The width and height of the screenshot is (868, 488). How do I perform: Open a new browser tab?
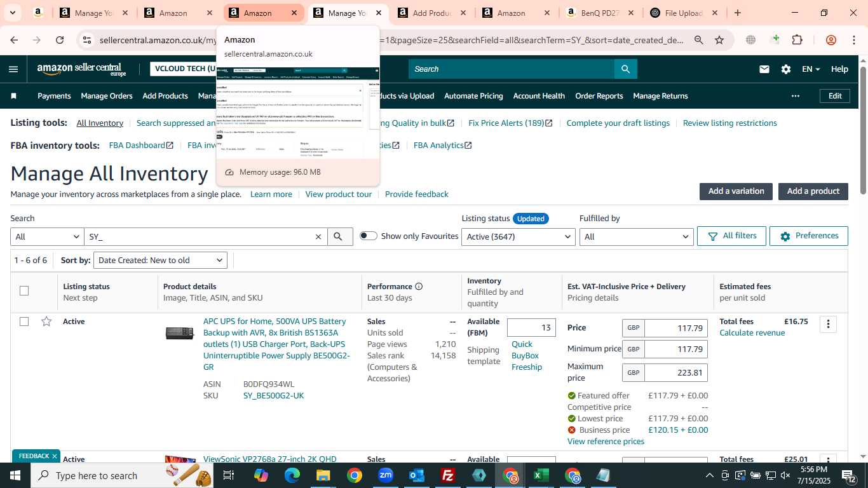click(x=737, y=13)
